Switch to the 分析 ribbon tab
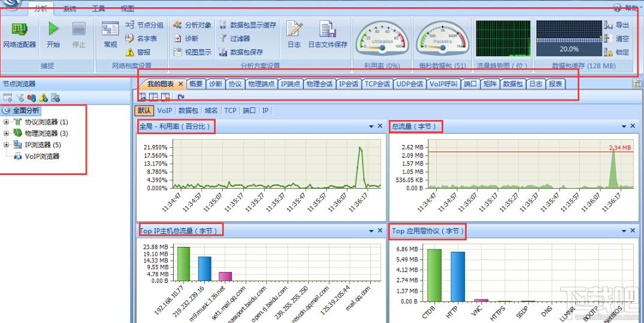644x323 pixels. pos(41,8)
